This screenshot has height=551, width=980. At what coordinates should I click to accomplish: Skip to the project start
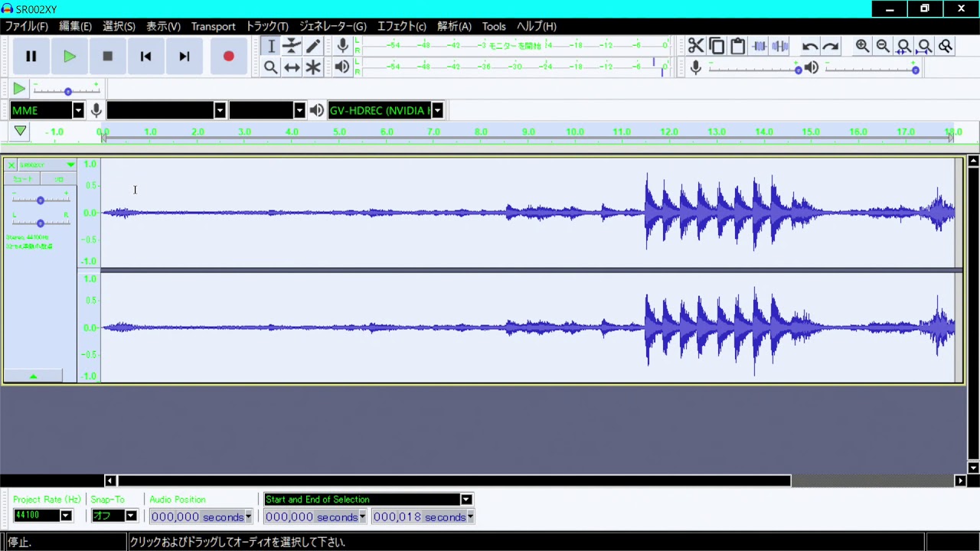click(x=145, y=56)
